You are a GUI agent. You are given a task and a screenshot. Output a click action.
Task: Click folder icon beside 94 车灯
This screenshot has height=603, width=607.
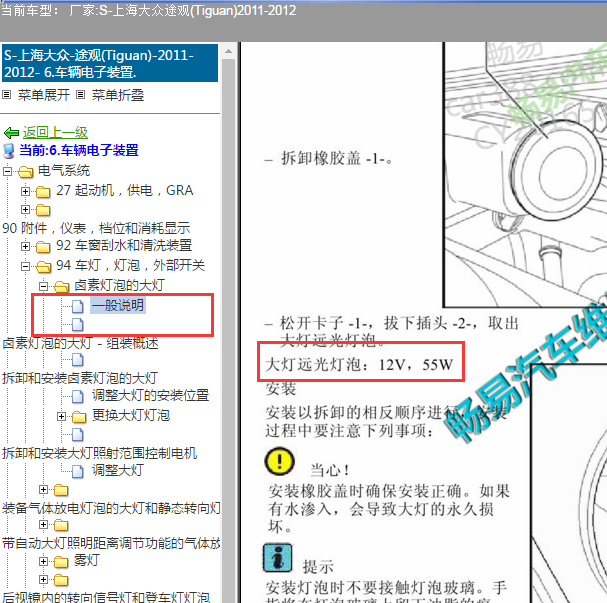tap(43, 267)
